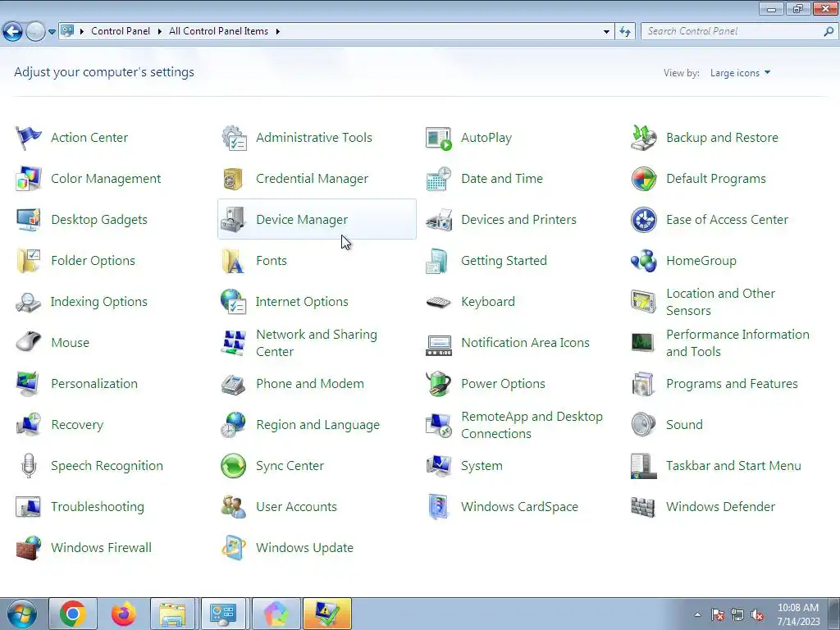Expand the arrow after All Control Panel Items
The image size is (840, 630).
pyautogui.click(x=277, y=31)
